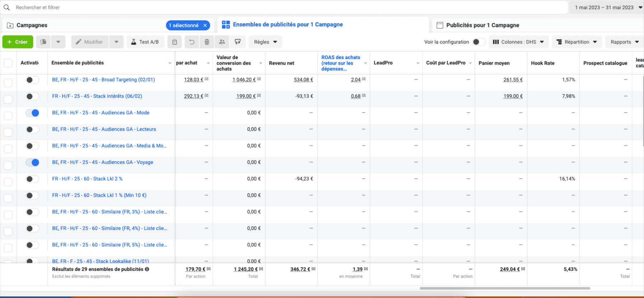
Task: Enable Audiences GA - Lecteurs ad set
Action: pos(32,129)
